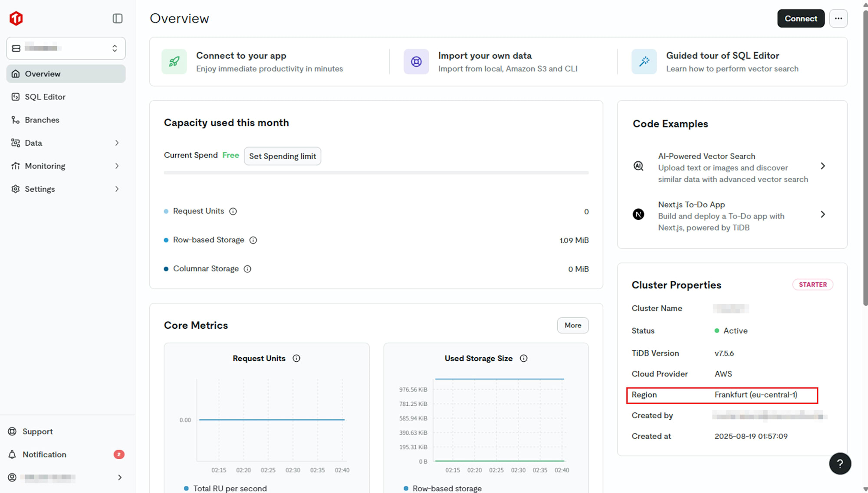The height and width of the screenshot is (493, 868).
Task: Click the Overview home icon
Action: click(16, 74)
